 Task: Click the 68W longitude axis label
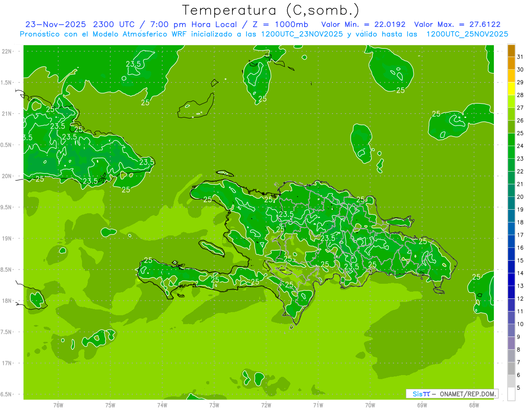[x=474, y=405]
